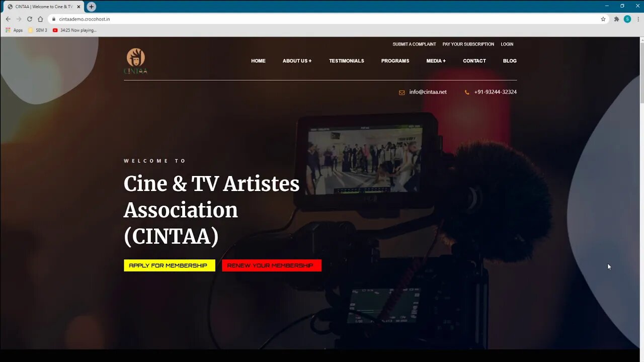644x362 pixels.
Task: Expand the MEDIA + menu
Action: [x=436, y=61]
